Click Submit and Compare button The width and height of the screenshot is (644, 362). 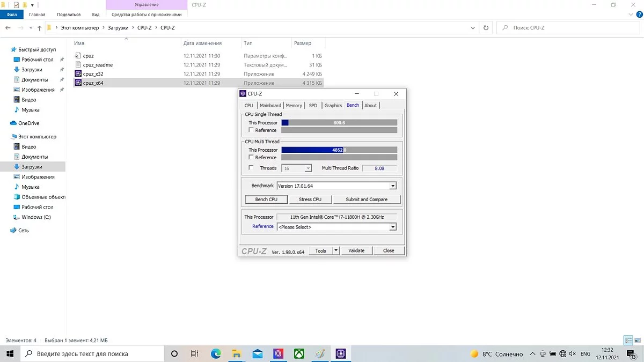tap(367, 200)
